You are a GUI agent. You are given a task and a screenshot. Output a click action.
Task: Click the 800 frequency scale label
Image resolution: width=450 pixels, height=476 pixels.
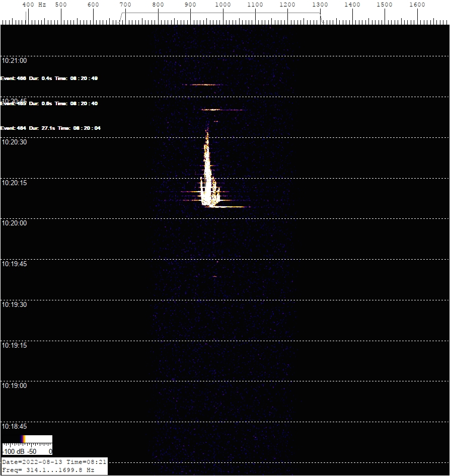[x=158, y=5]
